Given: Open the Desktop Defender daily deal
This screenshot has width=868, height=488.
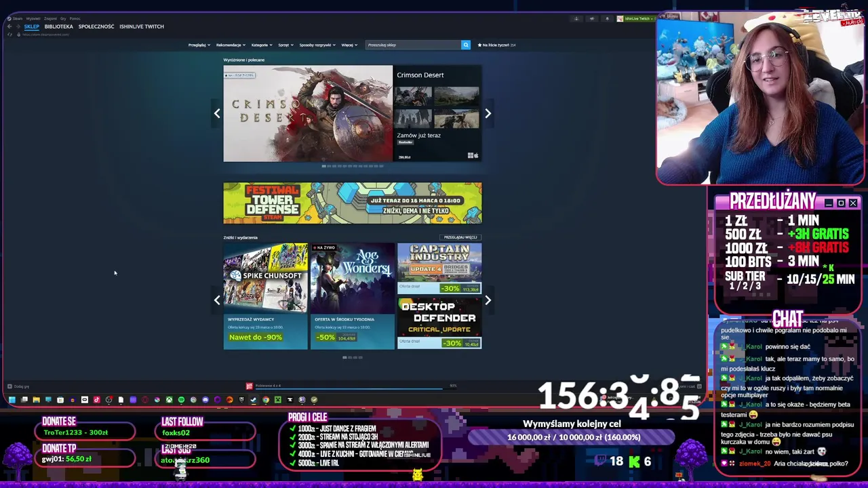Looking at the screenshot, I should pos(439,323).
